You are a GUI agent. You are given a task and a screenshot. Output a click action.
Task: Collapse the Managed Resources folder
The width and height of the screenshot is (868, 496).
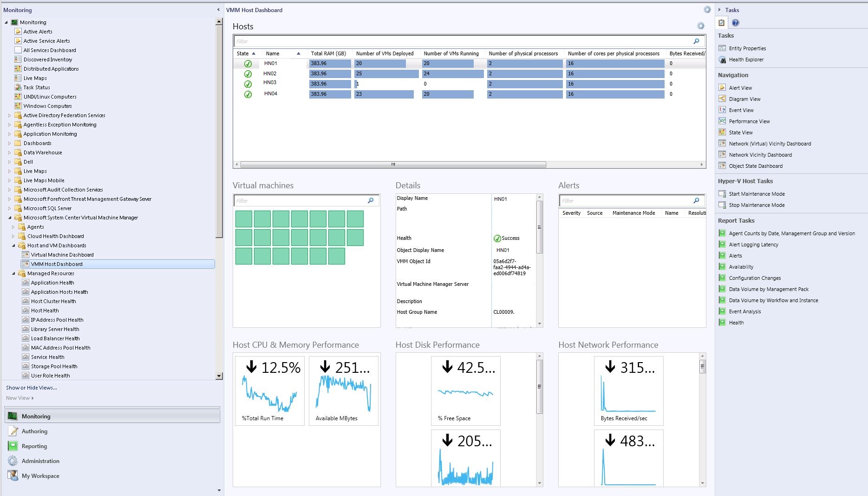(13, 273)
